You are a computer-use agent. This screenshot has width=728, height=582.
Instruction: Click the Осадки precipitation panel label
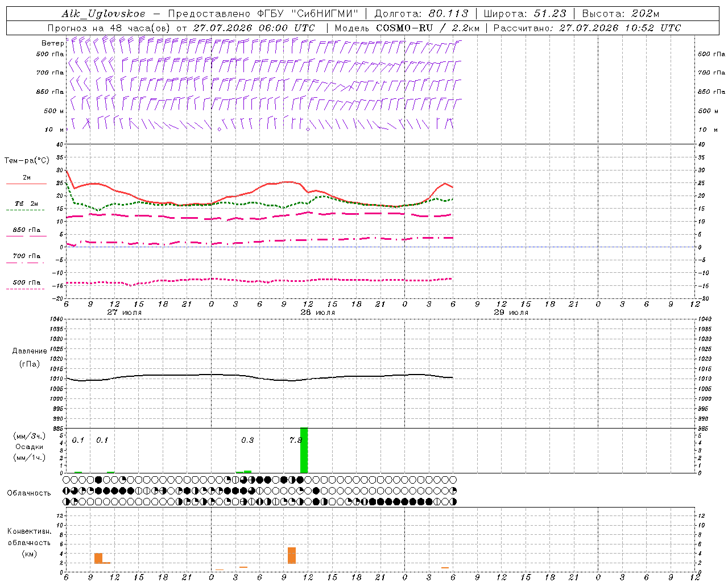30,447
